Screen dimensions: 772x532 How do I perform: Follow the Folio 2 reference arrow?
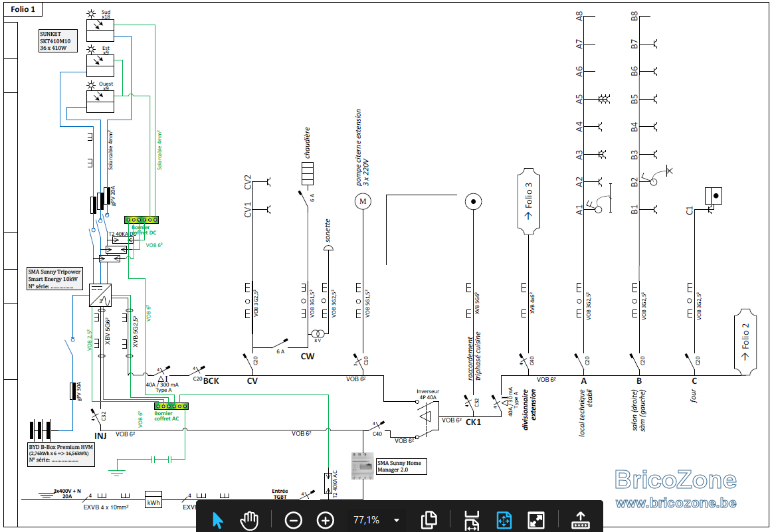745,342
